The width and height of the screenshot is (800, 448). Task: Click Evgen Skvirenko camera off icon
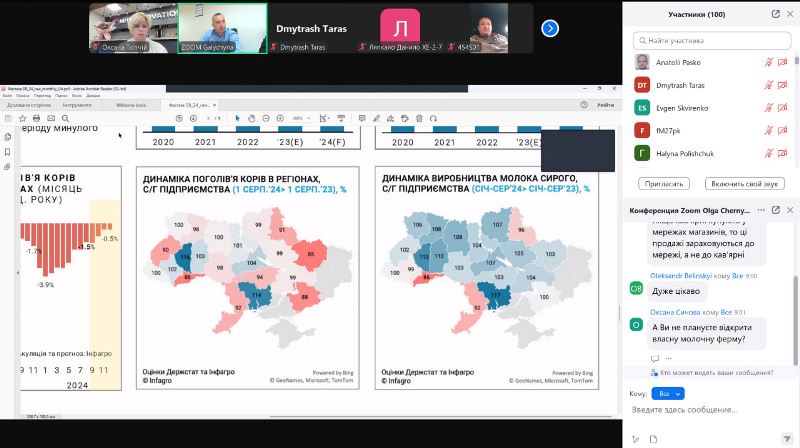[783, 108]
